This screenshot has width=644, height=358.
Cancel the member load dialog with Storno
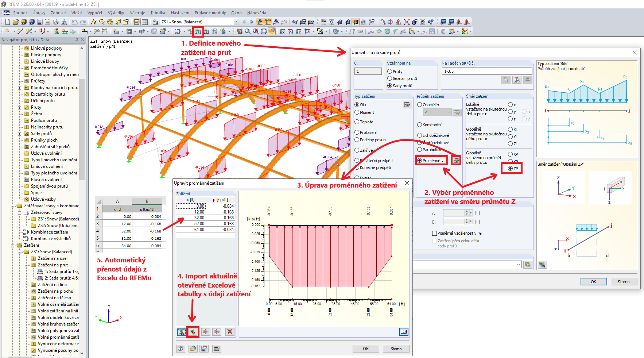point(624,282)
